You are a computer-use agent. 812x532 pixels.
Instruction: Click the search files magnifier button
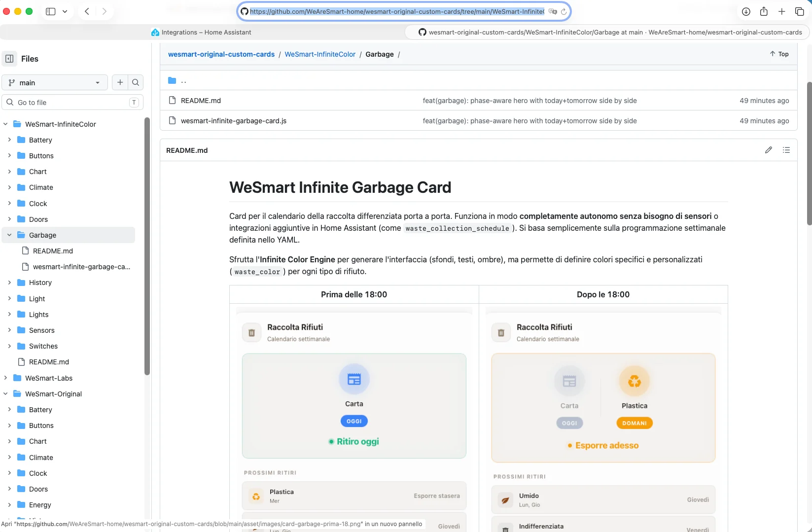tap(136, 82)
